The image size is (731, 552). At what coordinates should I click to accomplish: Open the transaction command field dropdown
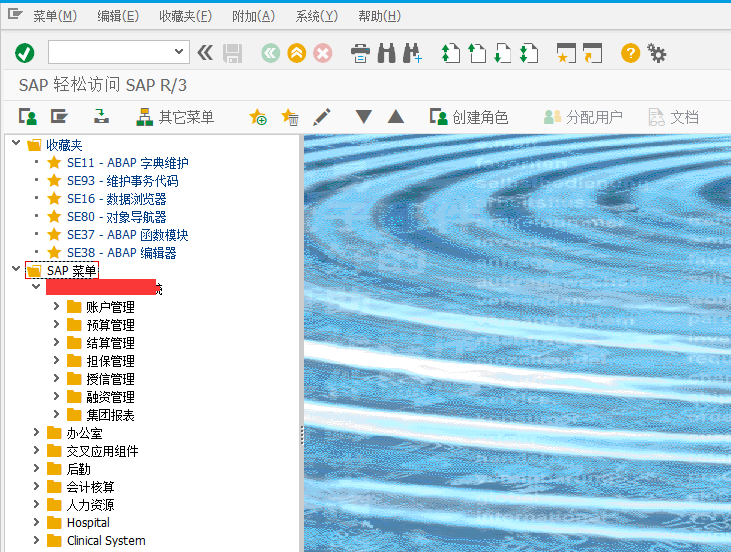(179, 52)
